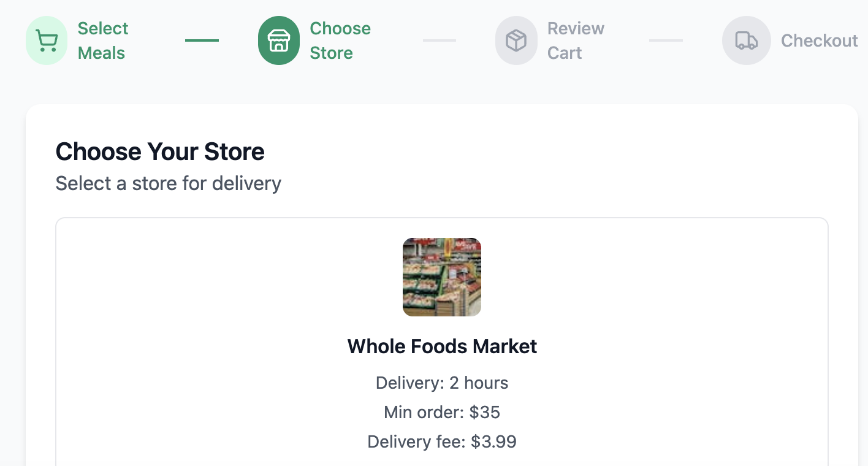Click the package box step icon
This screenshot has width=868, height=466.
[x=516, y=40]
